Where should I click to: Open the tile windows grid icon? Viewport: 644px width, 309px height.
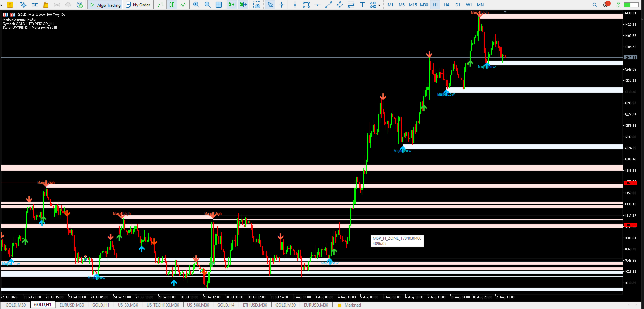219,5
